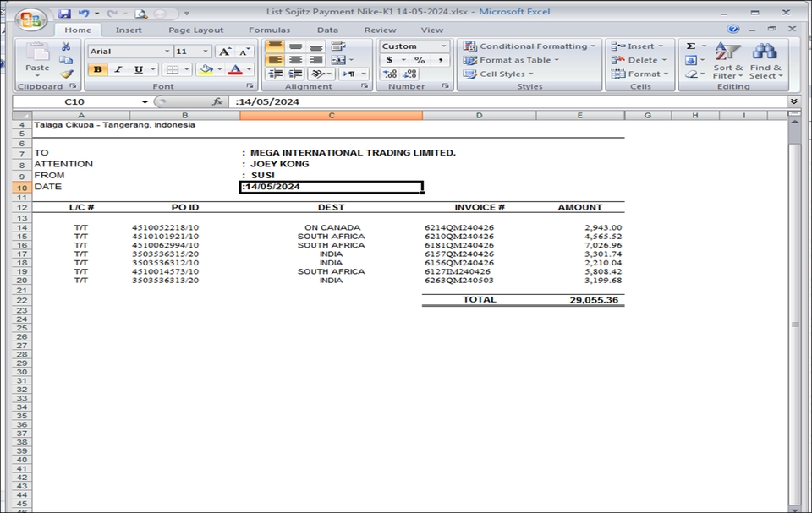The height and width of the screenshot is (513, 812).
Task: Switch to the Page Layout tab
Action: [195, 30]
